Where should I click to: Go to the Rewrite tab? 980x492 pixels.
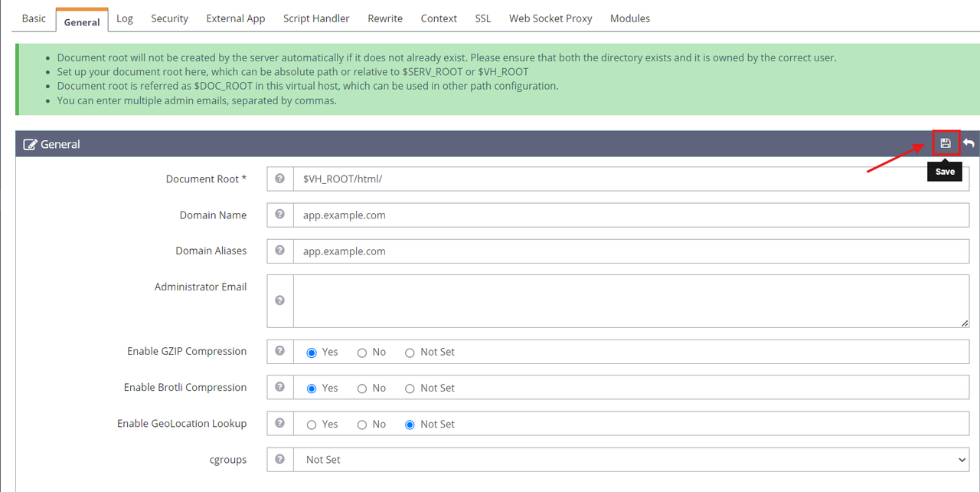coord(385,18)
